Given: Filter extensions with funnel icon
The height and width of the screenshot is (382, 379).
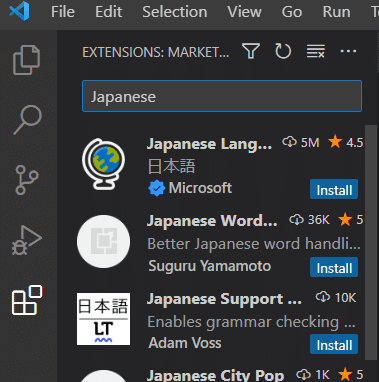Looking at the screenshot, I should [251, 51].
